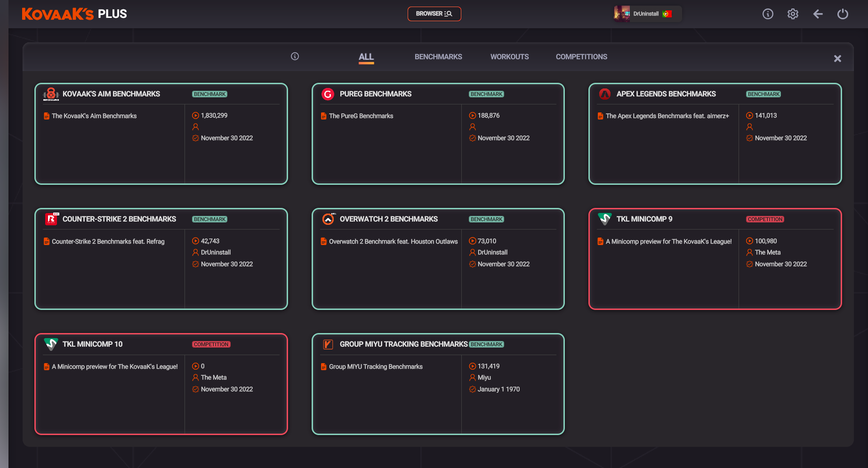Click the PureG Benchmarks red logo icon
Image resolution: width=868 pixels, height=468 pixels.
coord(328,94)
